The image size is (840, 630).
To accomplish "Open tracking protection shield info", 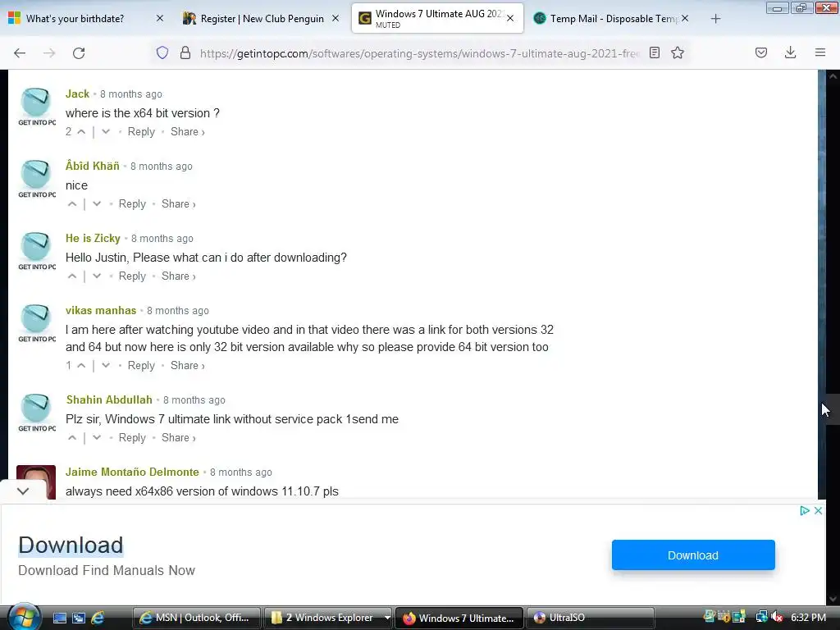I will [x=162, y=52].
